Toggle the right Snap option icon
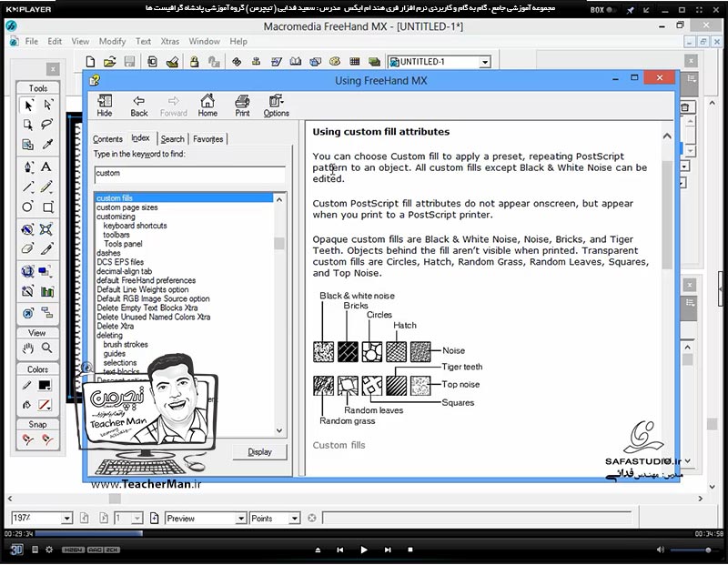Screen dimensions: 728x565 [x=47, y=439]
